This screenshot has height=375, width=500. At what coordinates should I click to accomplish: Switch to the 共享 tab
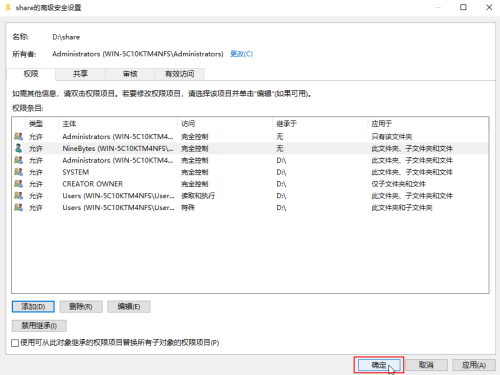click(80, 74)
